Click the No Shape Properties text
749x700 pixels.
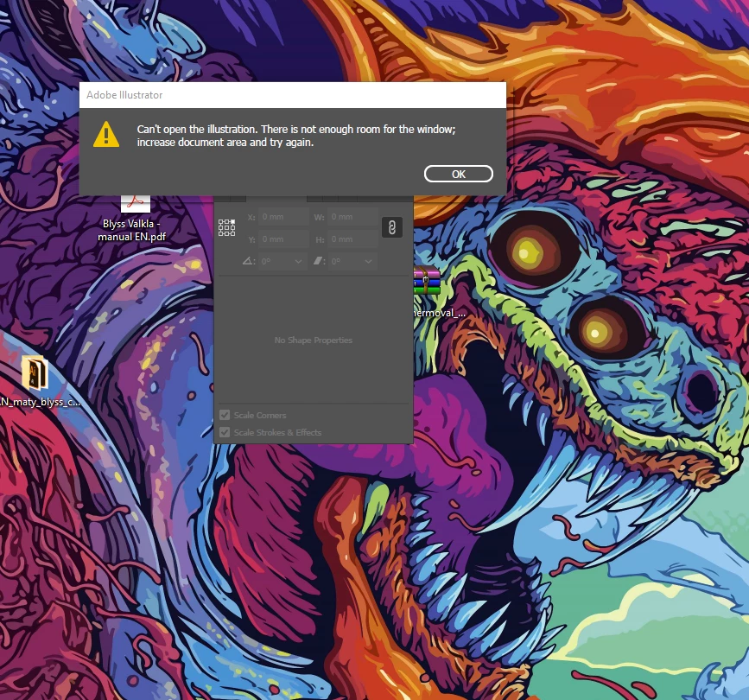point(314,340)
